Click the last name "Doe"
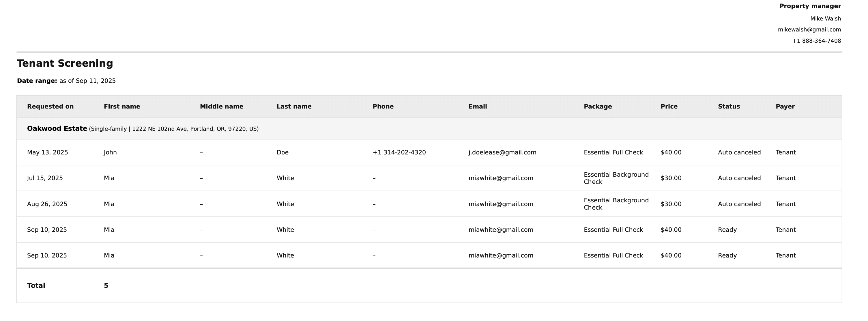 pyautogui.click(x=283, y=152)
